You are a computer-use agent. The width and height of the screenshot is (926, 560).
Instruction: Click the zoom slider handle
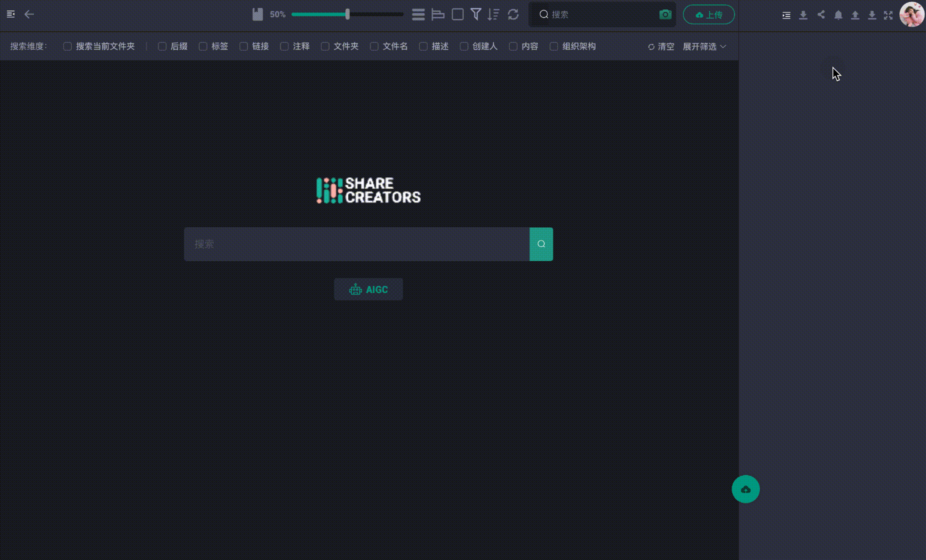pyautogui.click(x=347, y=14)
